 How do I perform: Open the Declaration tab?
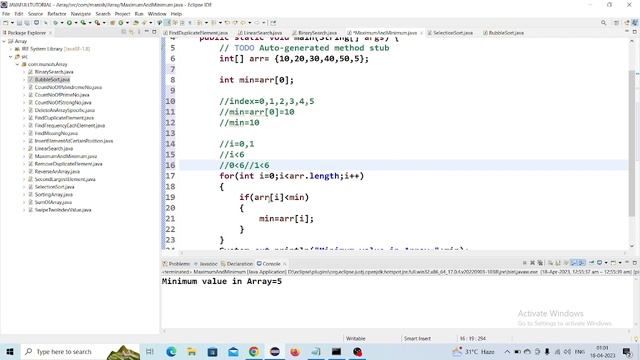tap(237, 264)
